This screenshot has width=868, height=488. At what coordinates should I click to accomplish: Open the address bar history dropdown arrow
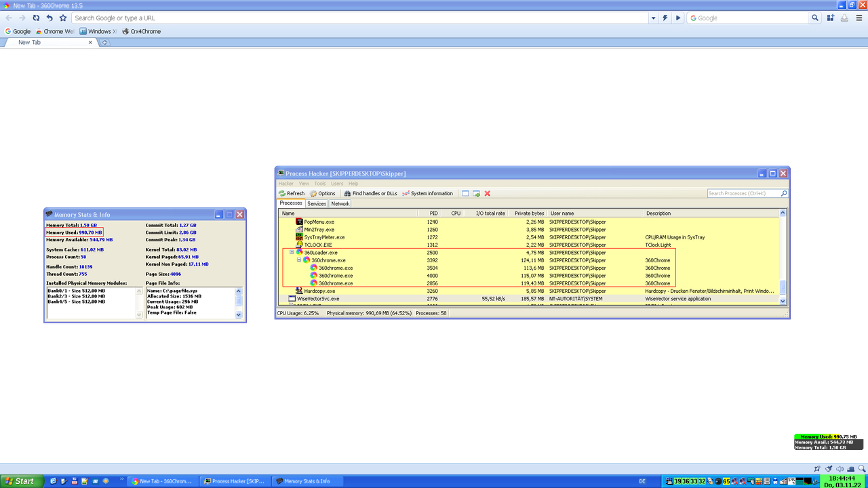tap(653, 18)
